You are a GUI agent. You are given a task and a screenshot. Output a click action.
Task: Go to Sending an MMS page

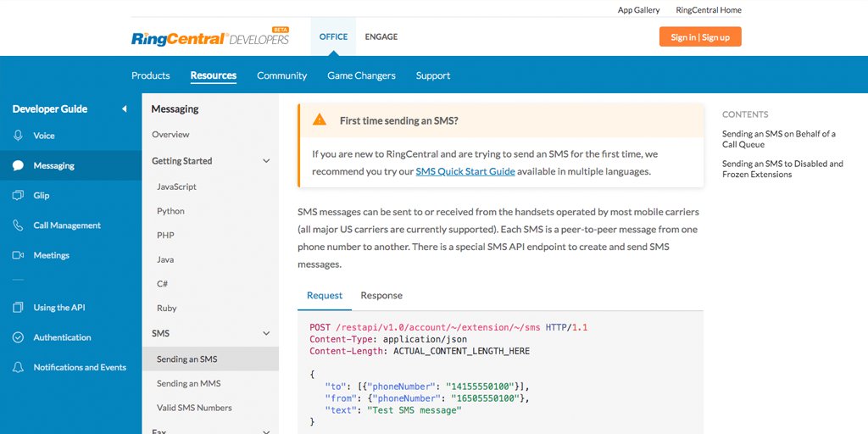click(188, 384)
